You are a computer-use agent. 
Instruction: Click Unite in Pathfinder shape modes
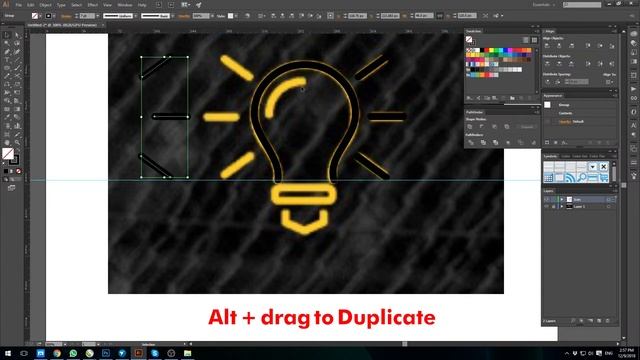tap(469, 127)
